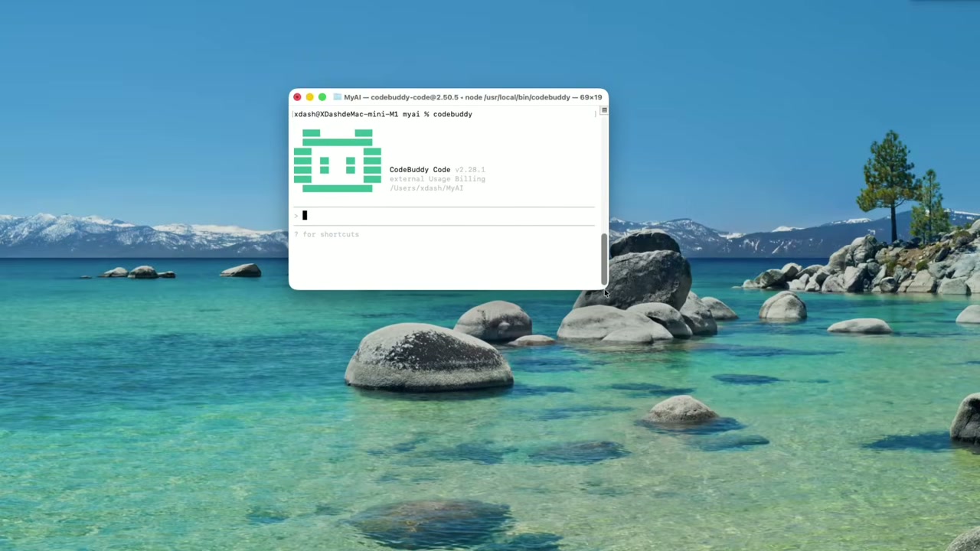Click the '>' prompt chevron
Screen dimensions: 980x551
(x=296, y=216)
